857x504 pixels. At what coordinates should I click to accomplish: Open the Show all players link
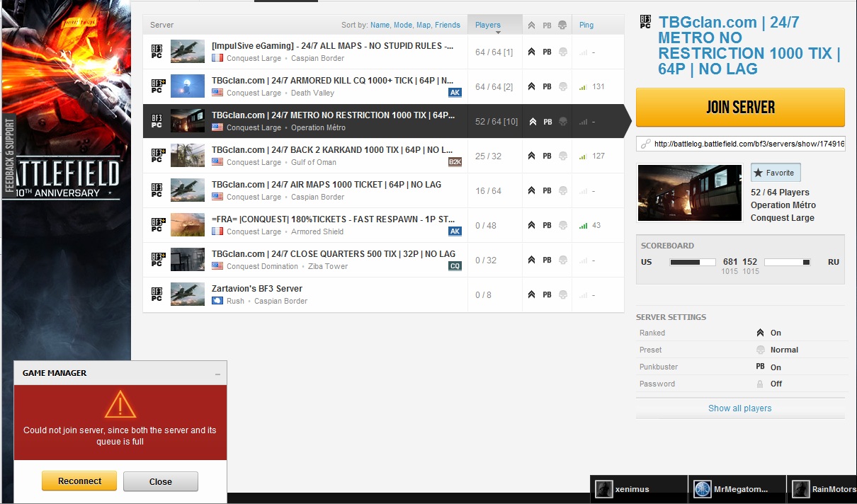739,408
